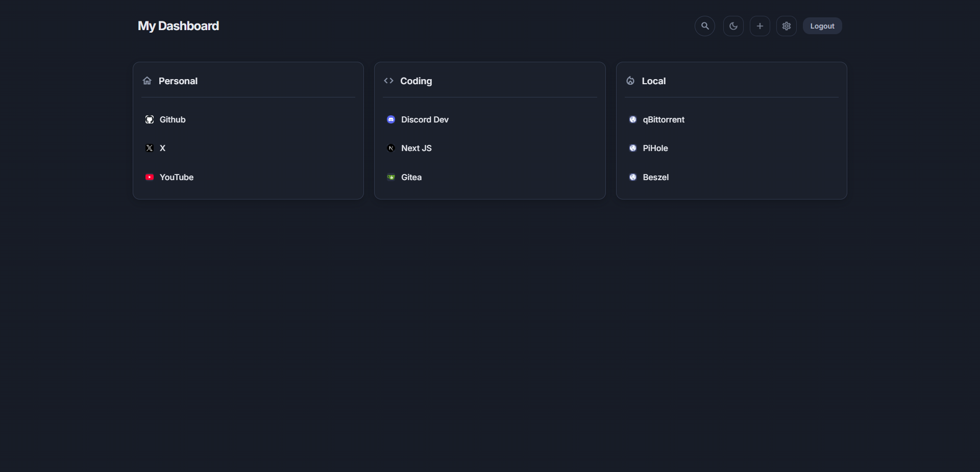Open the X bookmark text
Screen dimensions: 980x472
click(162, 148)
